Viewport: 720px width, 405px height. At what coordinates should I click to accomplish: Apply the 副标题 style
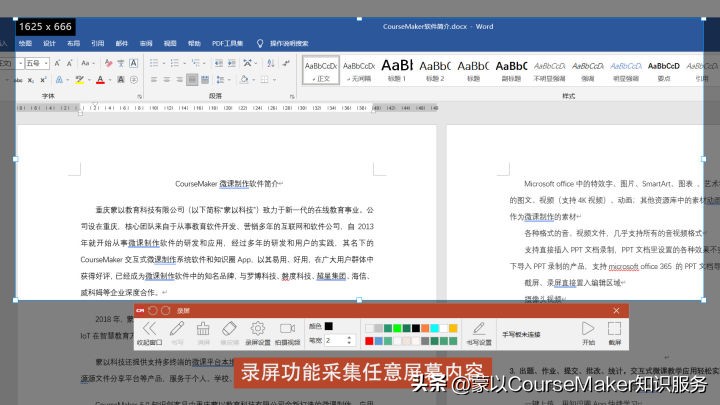pyautogui.click(x=511, y=70)
